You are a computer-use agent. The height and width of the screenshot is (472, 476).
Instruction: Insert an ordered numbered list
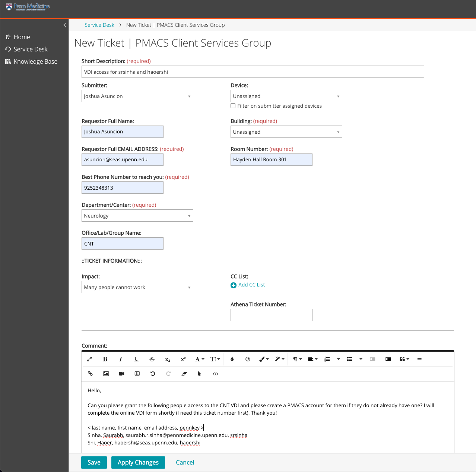tap(327, 359)
